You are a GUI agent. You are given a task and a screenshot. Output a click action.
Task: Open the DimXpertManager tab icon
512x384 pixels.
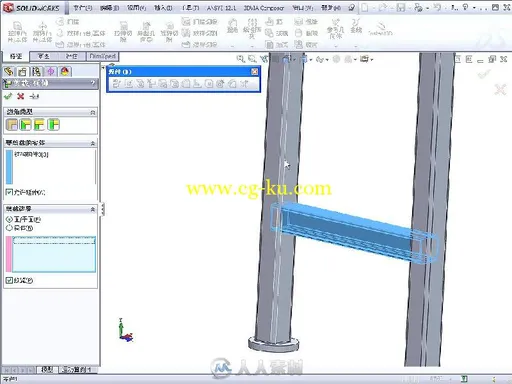(51, 71)
